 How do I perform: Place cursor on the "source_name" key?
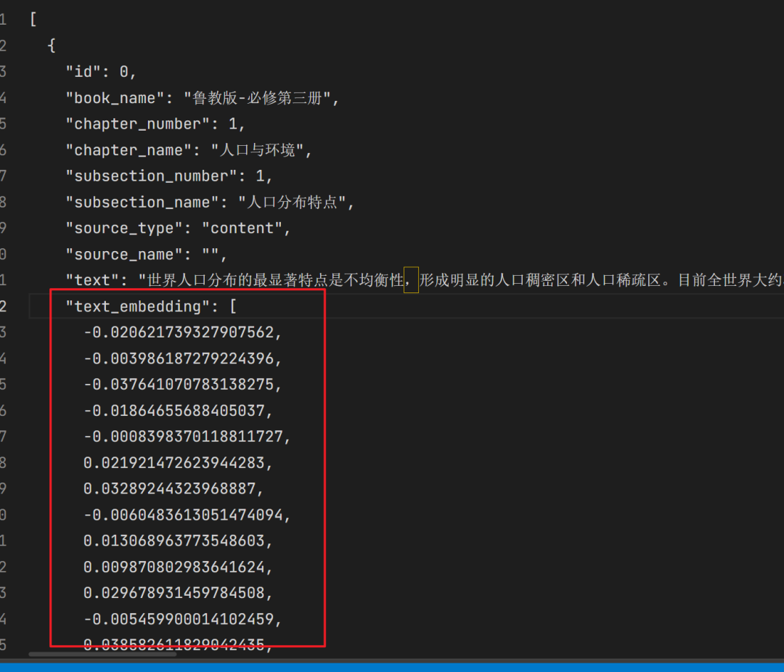(x=118, y=255)
